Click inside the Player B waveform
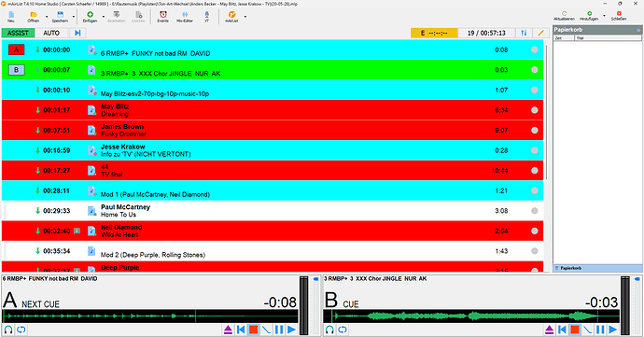This screenshot has height=337, width=644. [471, 316]
